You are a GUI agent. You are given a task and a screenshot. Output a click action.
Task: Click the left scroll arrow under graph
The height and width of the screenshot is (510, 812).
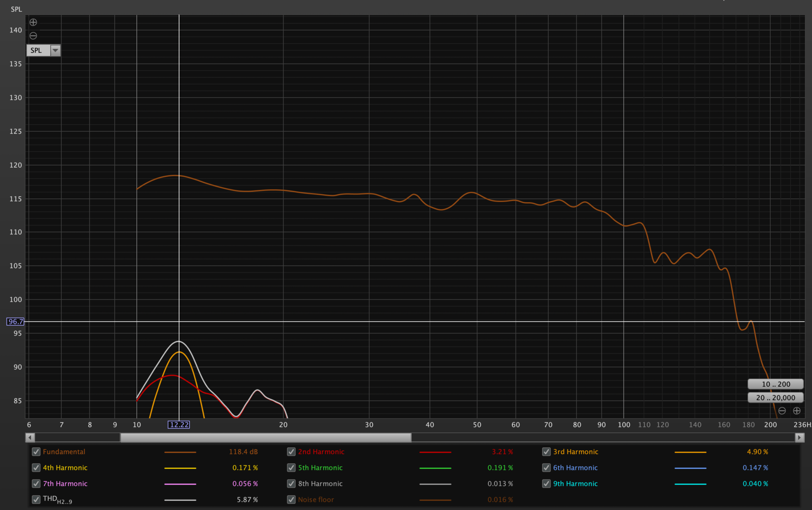[x=30, y=438]
